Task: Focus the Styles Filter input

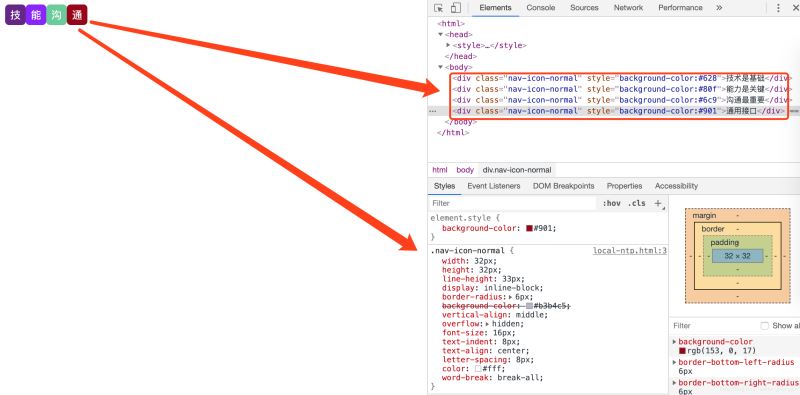Action: click(x=513, y=203)
